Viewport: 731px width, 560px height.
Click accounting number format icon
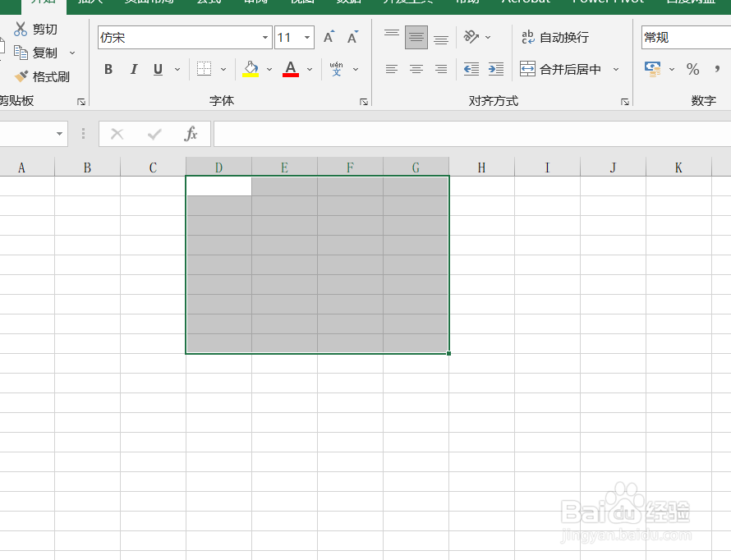pos(653,70)
